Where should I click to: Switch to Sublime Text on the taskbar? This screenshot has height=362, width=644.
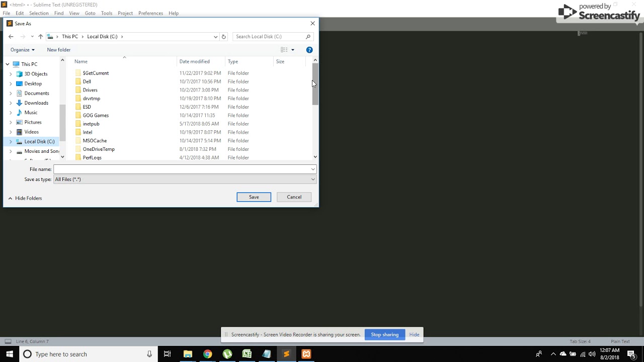(286, 354)
